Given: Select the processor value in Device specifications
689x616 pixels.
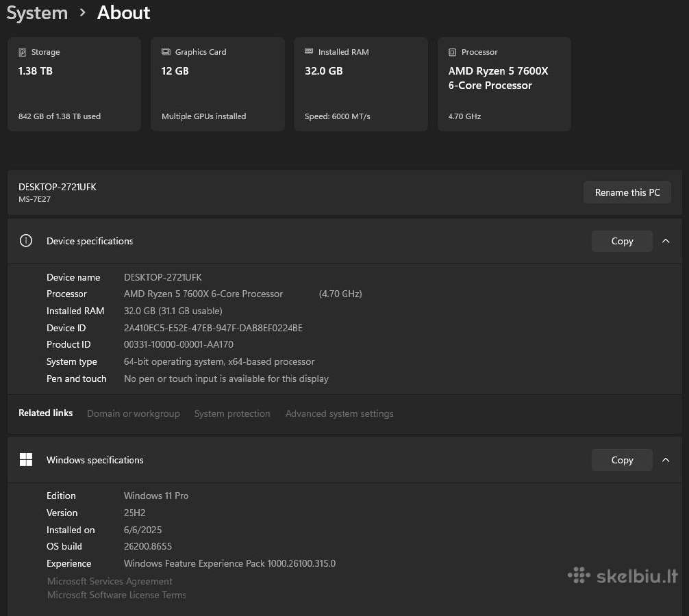Looking at the screenshot, I should [x=203, y=294].
